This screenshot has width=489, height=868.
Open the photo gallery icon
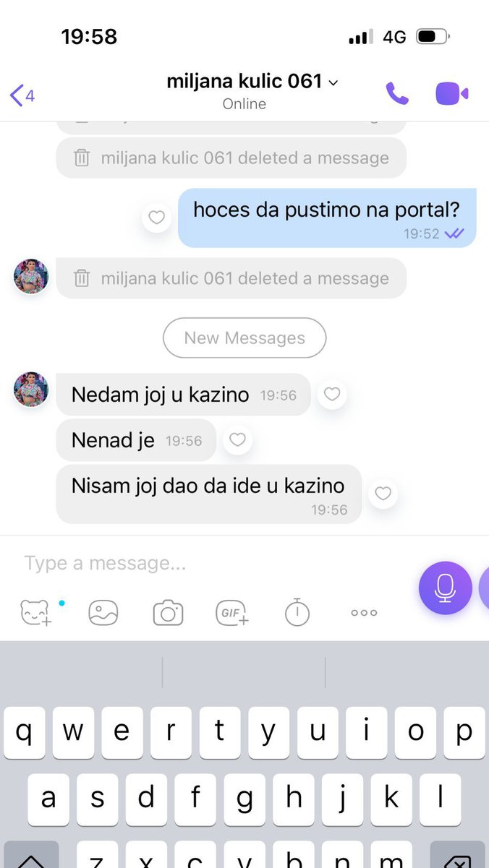pyautogui.click(x=103, y=613)
